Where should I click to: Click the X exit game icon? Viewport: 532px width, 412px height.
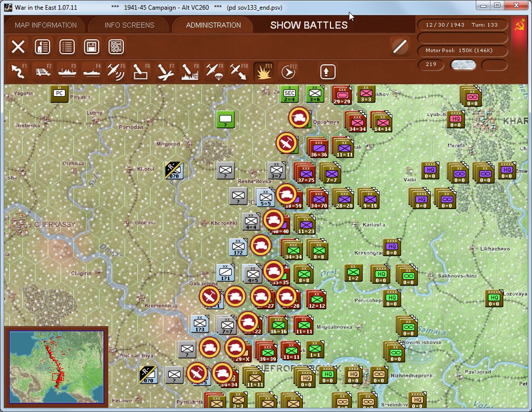click(x=18, y=47)
